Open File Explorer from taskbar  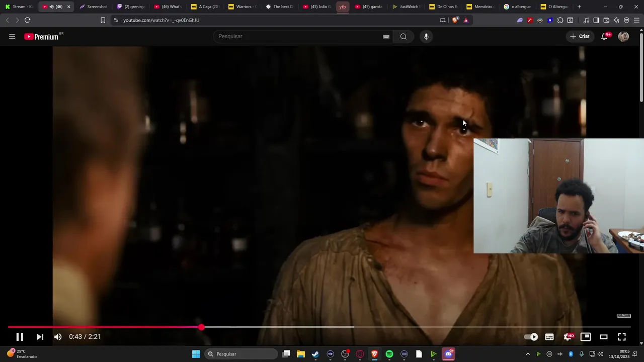301,354
